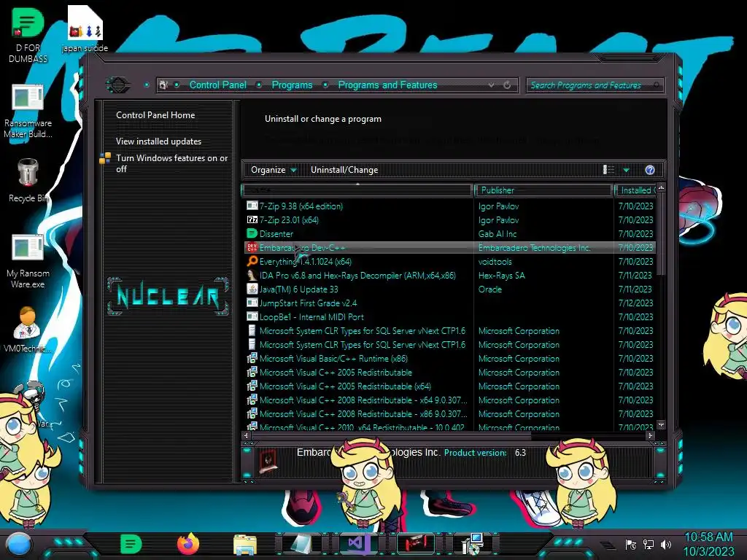
Task: Click the network tray icon
Action: coord(649,545)
